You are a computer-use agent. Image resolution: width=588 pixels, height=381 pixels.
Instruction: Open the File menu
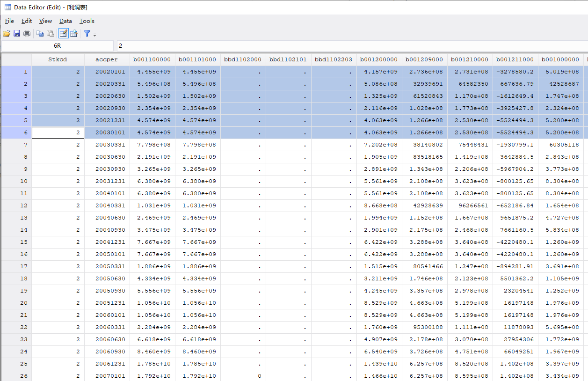9,21
